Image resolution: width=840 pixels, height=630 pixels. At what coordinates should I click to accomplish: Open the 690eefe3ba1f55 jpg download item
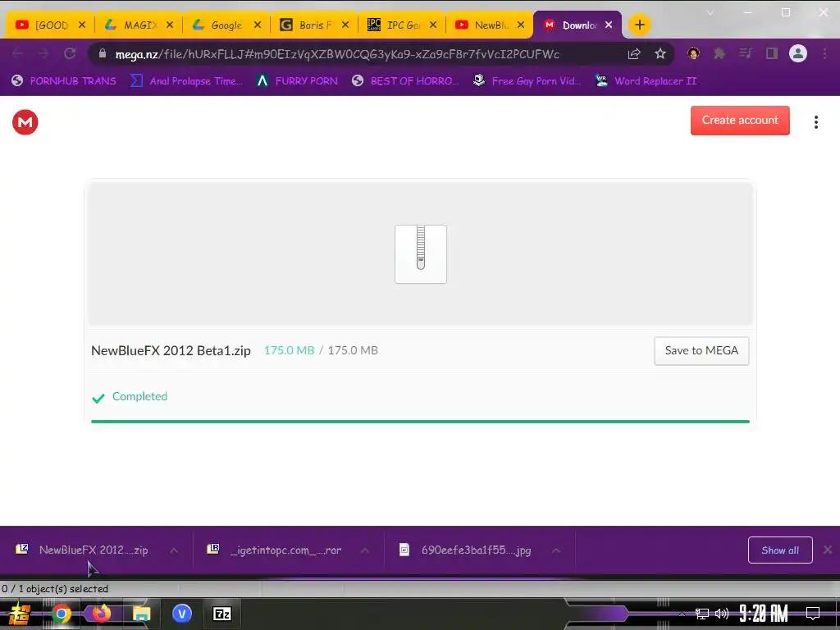(466, 550)
